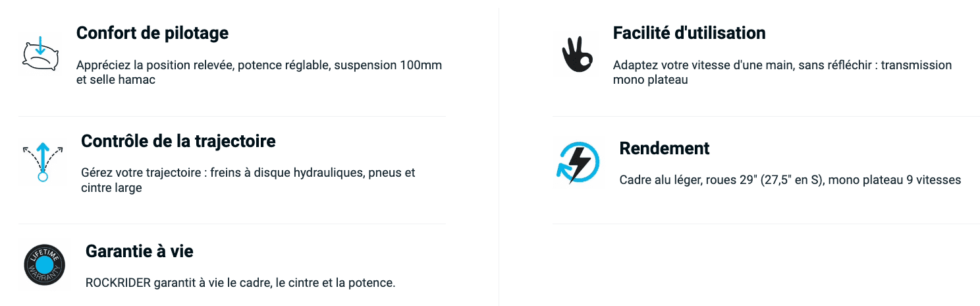Click the pillow comfort icon
This screenshot has height=306, width=980.
tap(41, 54)
